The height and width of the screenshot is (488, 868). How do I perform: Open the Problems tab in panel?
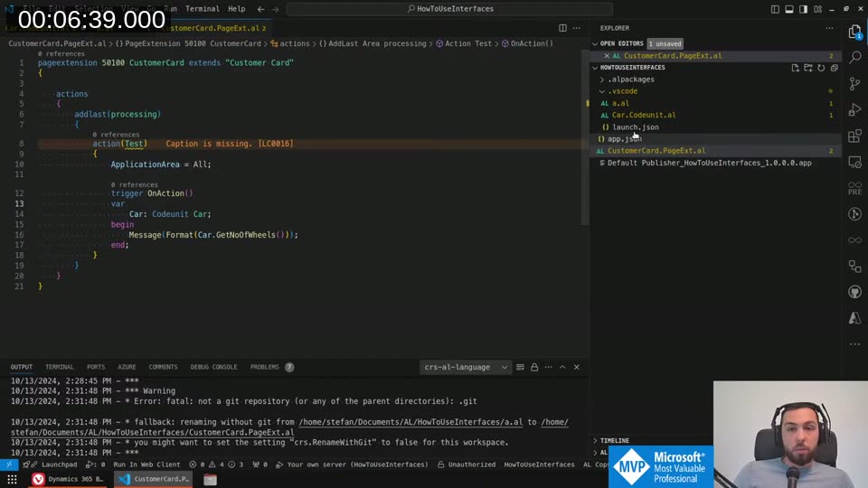click(x=265, y=367)
